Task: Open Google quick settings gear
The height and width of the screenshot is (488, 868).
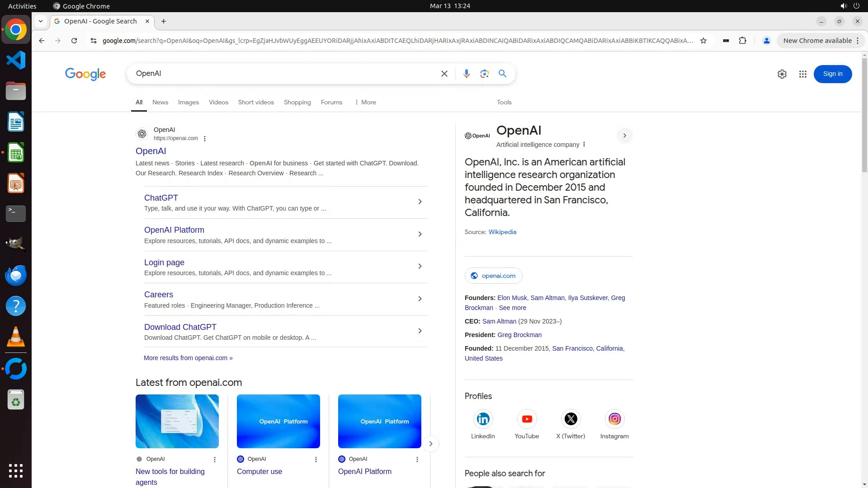Action: tap(782, 74)
